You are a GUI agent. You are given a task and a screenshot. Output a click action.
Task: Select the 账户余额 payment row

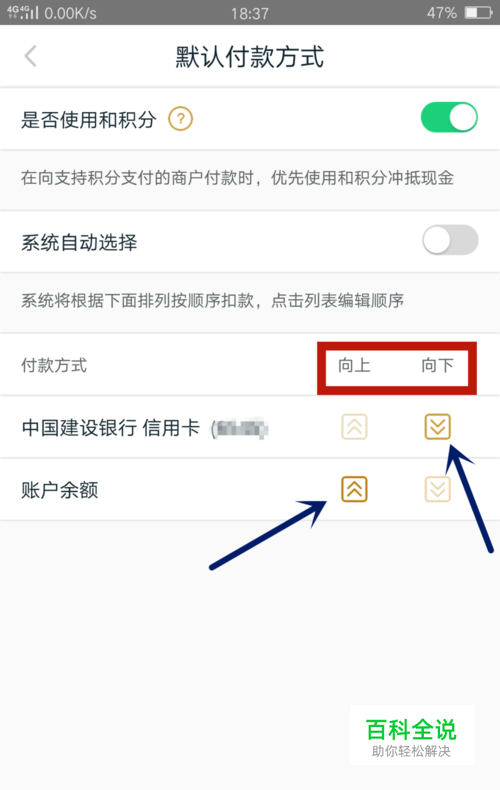[x=250, y=490]
